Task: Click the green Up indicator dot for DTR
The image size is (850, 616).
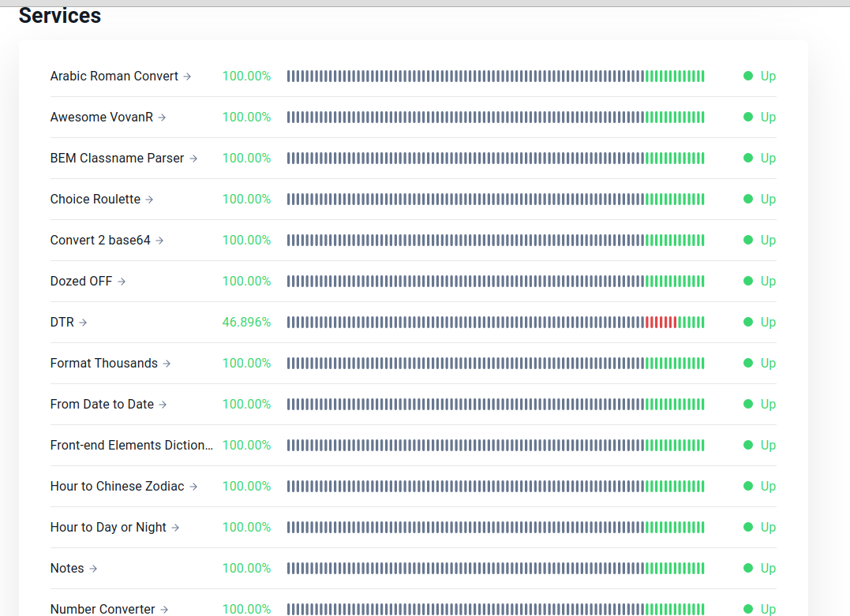Action: (x=748, y=323)
